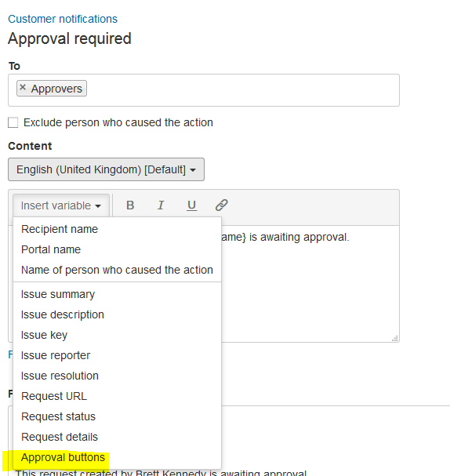Pick Name of person who caused the action

coord(117,270)
